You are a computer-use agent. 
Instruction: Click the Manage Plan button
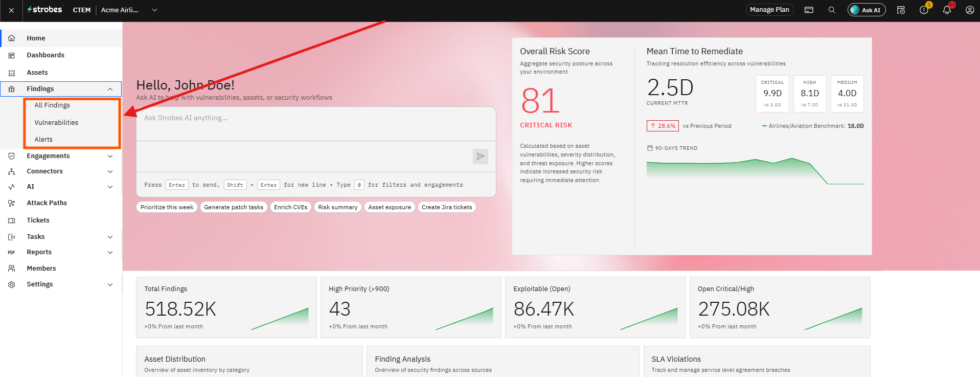tap(769, 10)
